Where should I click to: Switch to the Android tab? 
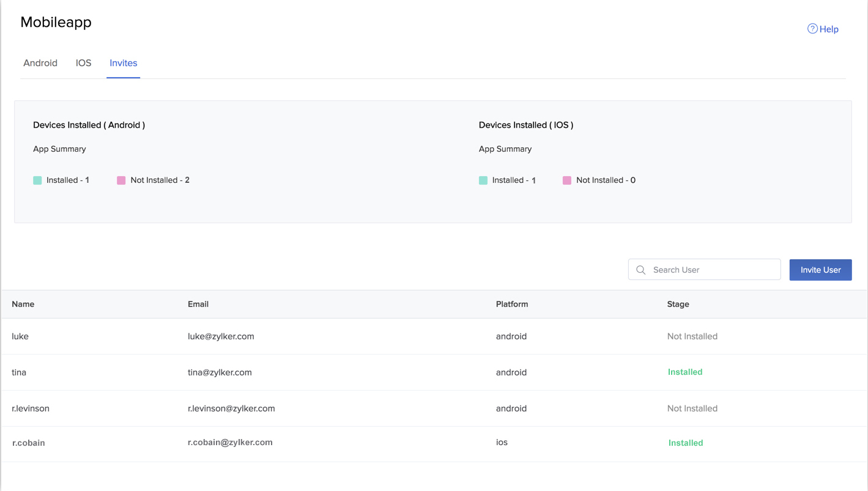(x=40, y=62)
